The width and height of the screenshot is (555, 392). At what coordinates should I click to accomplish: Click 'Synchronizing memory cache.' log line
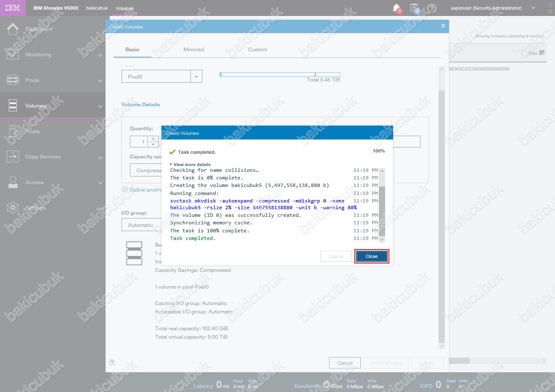pyautogui.click(x=211, y=223)
